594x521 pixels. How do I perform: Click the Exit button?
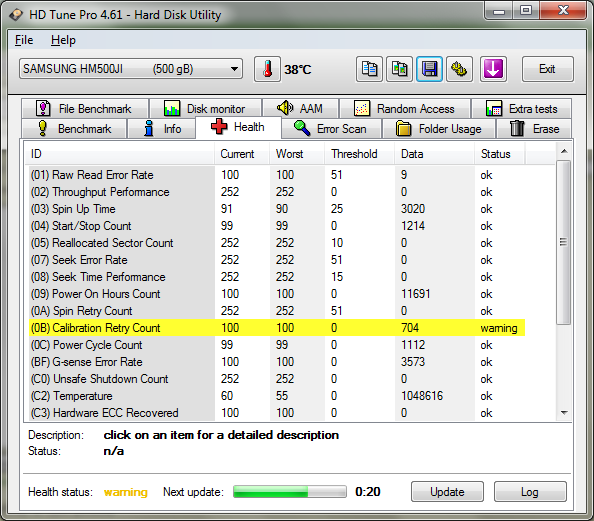(x=547, y=69)
